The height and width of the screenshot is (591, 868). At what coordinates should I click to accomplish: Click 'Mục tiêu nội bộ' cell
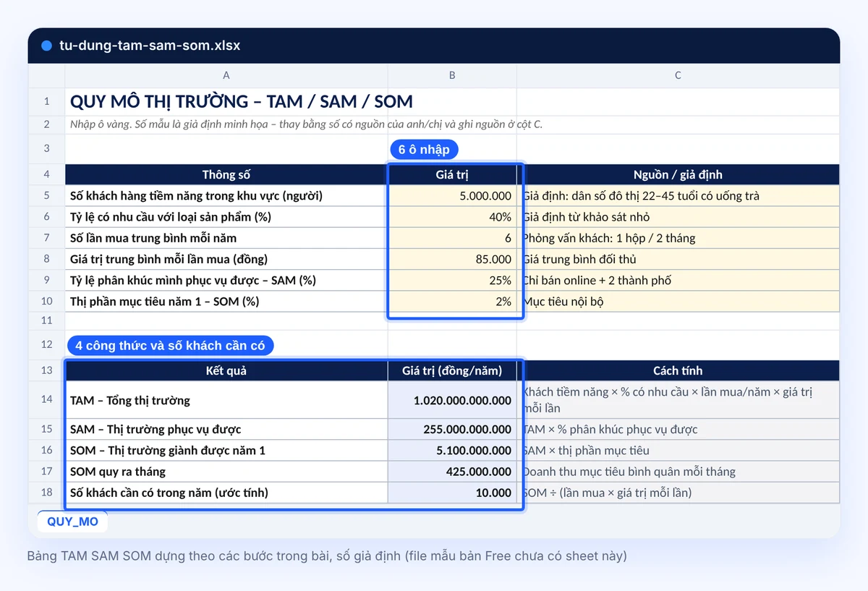tap(678, 302)
